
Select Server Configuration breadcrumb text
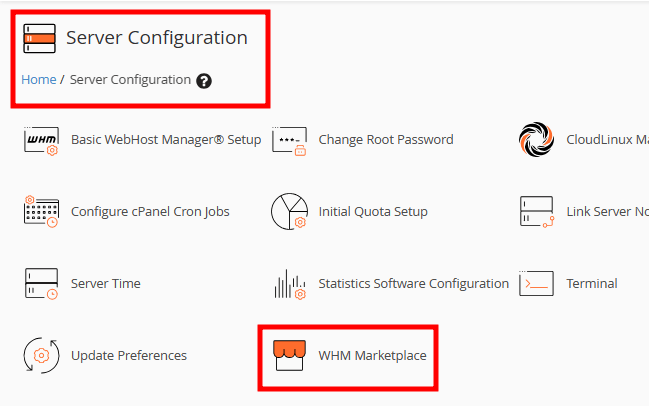(x=130, y=79)
